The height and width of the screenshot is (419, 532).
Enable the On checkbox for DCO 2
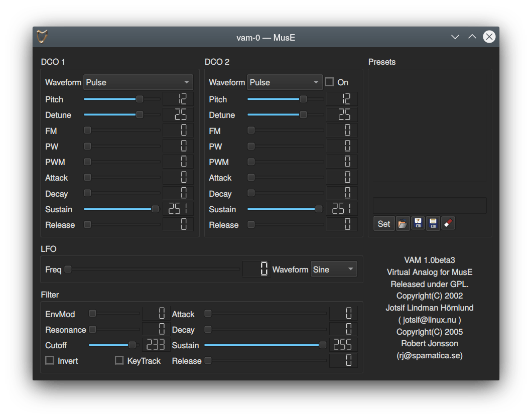tap(329, 82)
